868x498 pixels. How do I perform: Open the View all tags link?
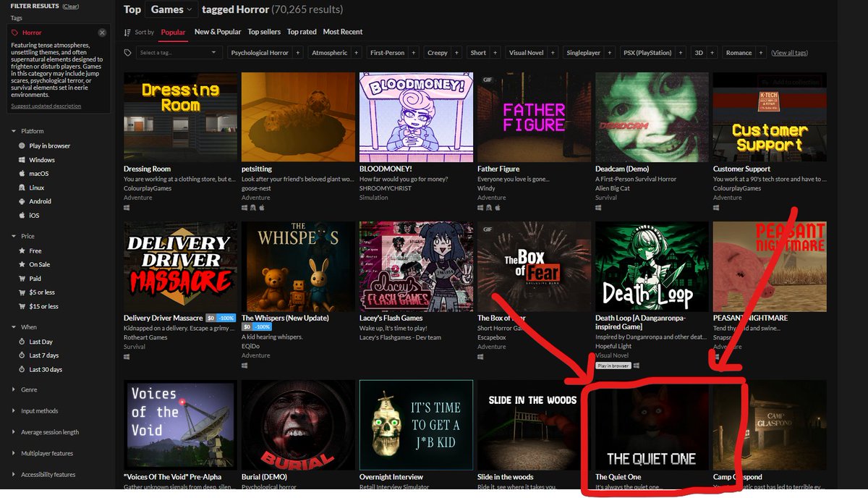coord(789,53)
